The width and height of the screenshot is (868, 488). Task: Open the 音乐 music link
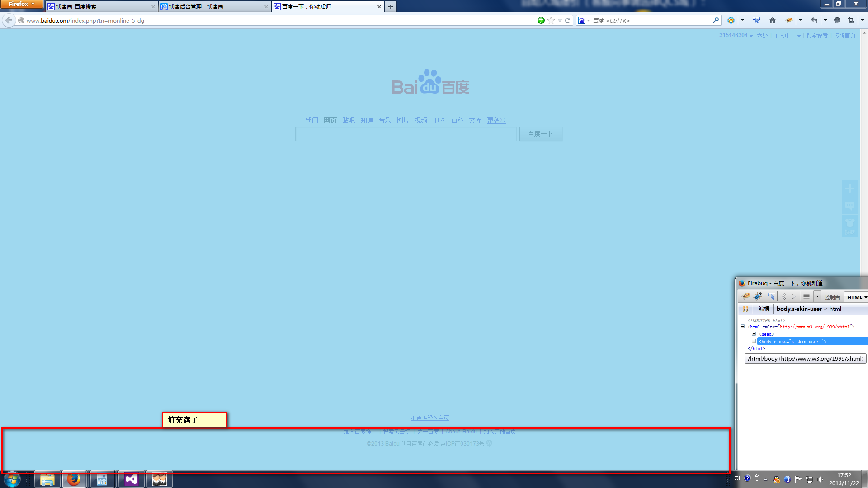click(385, 120)
